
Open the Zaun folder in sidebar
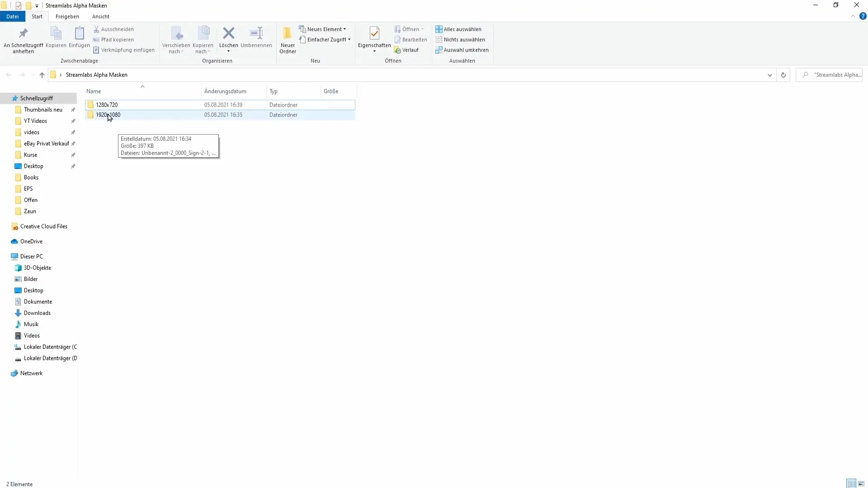30,211
